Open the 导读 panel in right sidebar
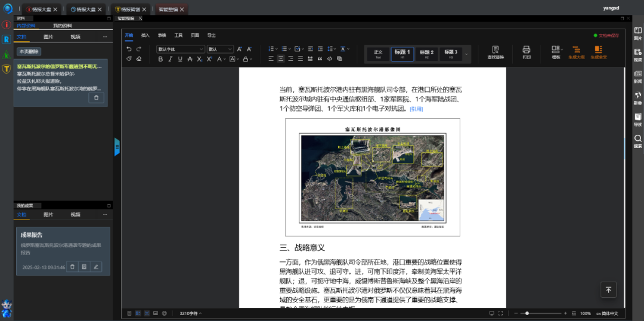Viewport: 644px width, 321px height. (x=637, y=119)
